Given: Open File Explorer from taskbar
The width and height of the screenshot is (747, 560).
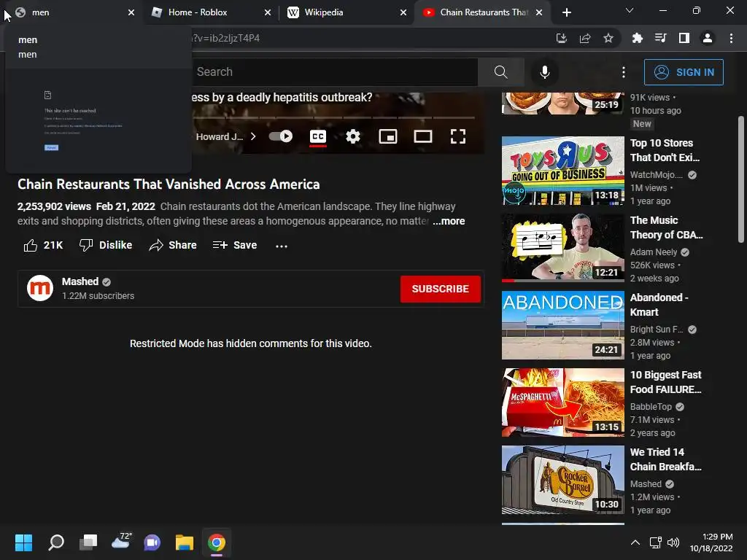Looking at the screenshot, I should 185,542.
